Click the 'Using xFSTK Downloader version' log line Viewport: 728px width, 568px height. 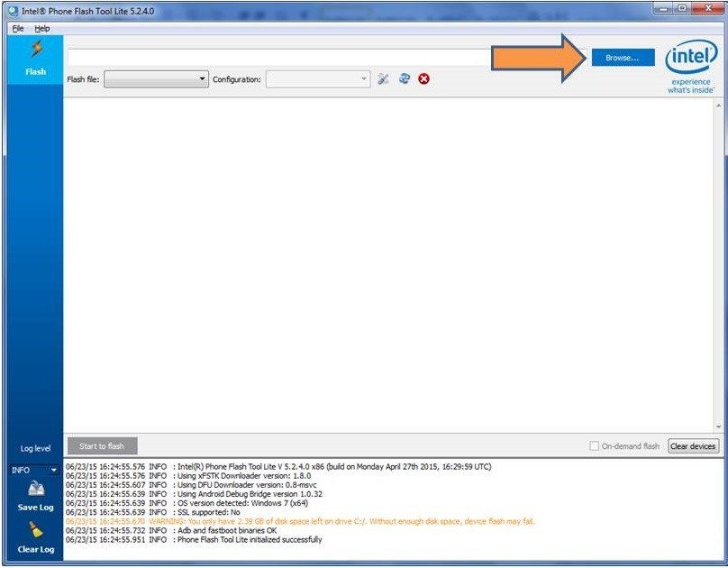(x=188, y=476)
